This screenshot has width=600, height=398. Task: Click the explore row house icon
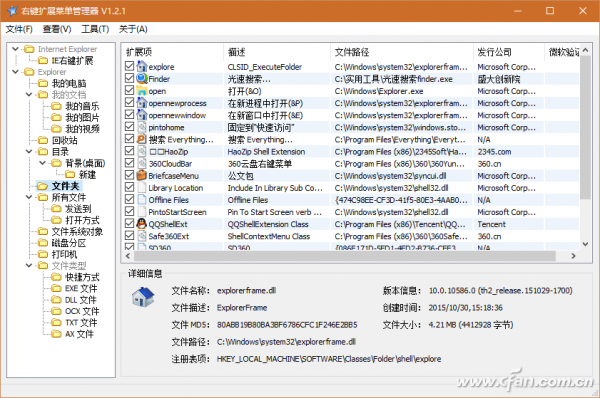point(142,66)
